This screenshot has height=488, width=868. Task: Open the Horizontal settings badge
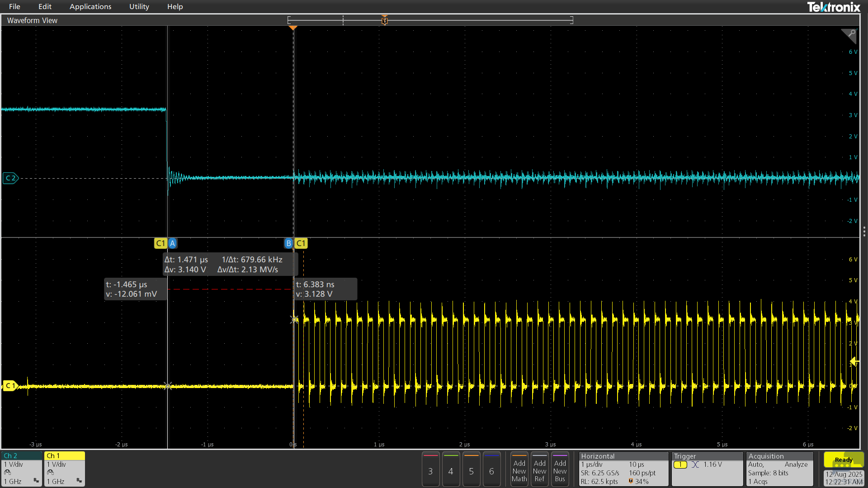pos(623,469)
